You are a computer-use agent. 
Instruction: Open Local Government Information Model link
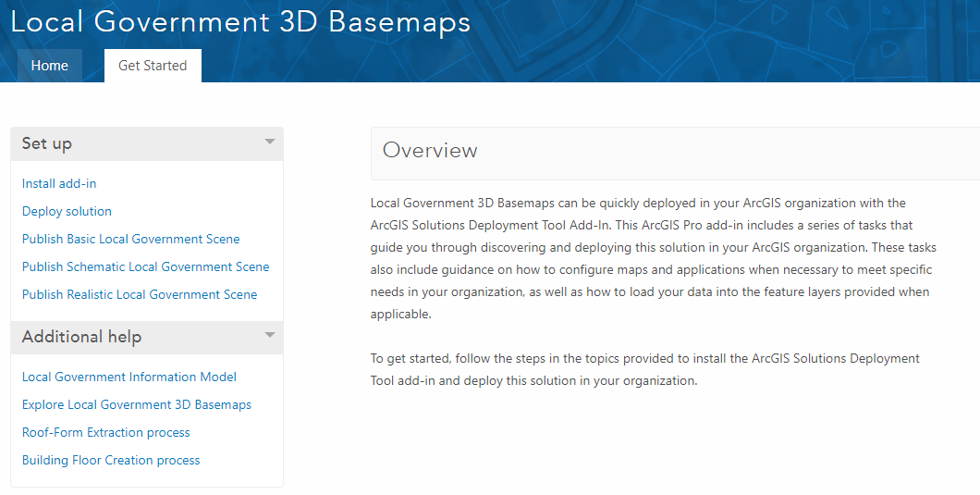[129, 377]
